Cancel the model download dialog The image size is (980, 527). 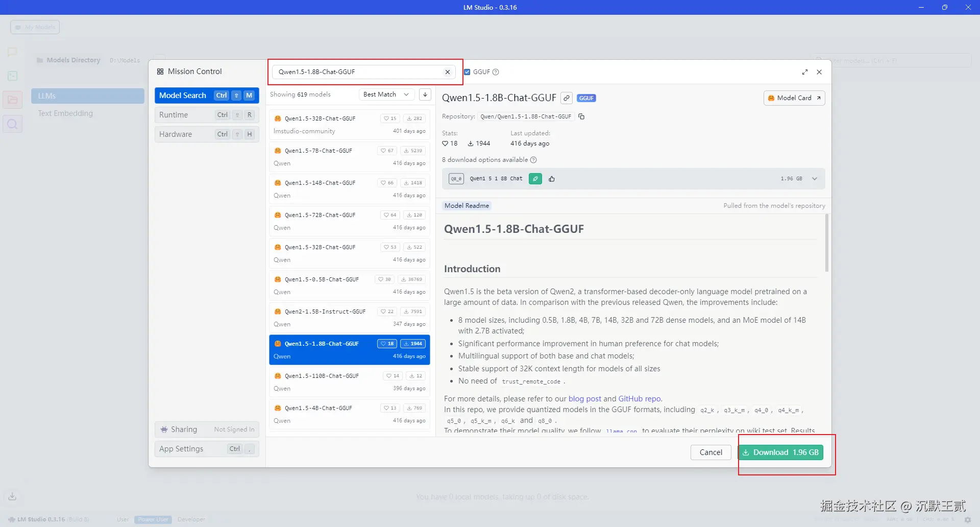(711, 452)
